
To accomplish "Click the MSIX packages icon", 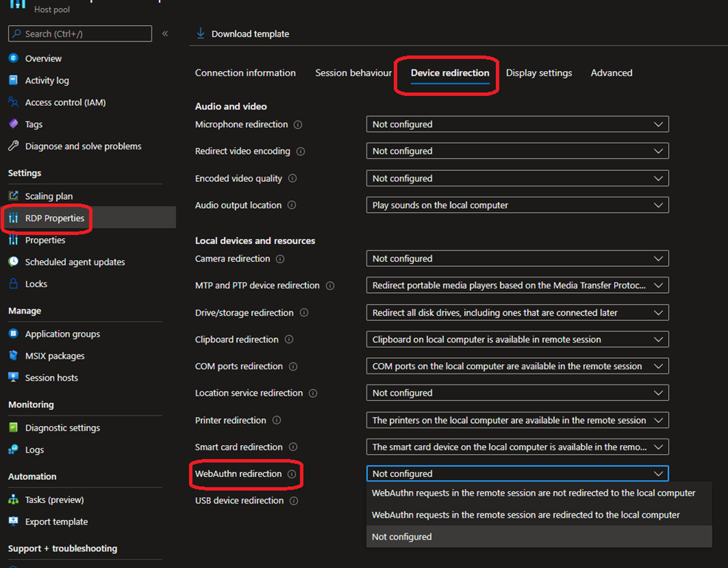I will click(13, 356).
